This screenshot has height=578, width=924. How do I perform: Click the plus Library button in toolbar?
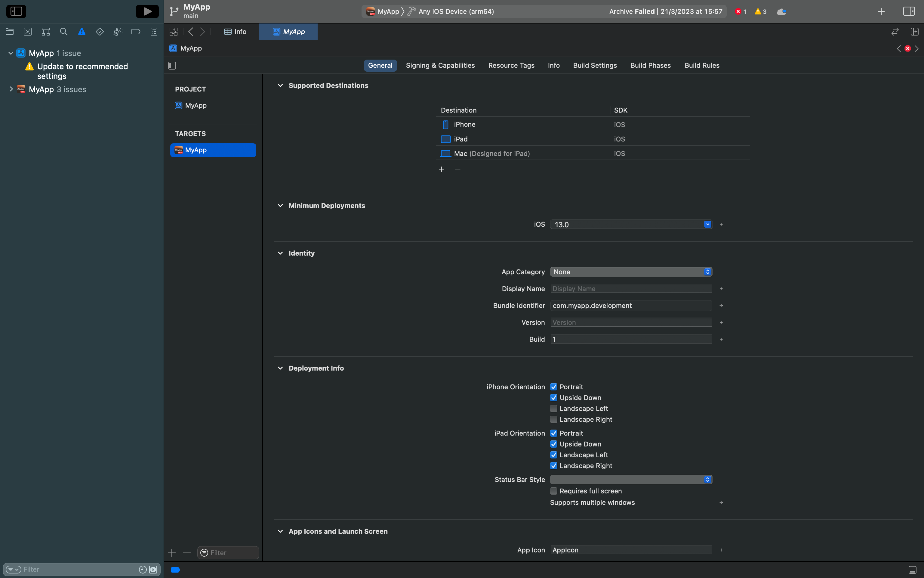coord(881,11)
